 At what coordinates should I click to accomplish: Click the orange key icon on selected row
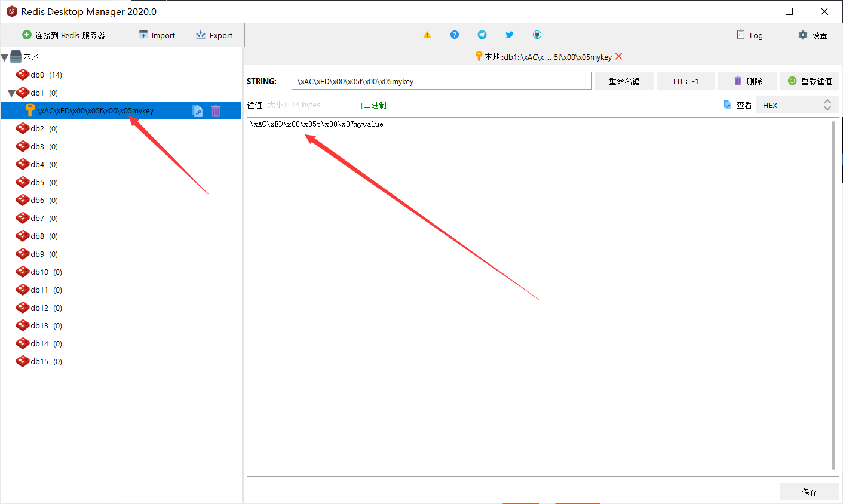[x=30, y=110]
